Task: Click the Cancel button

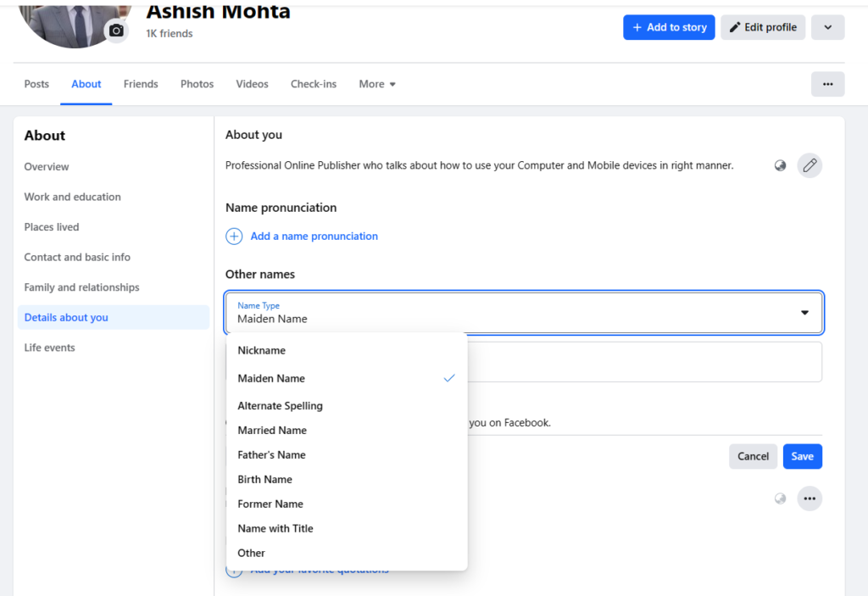Action: click(753, 456)
